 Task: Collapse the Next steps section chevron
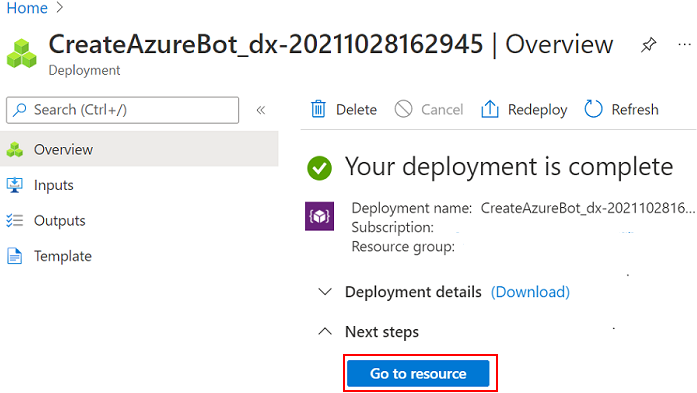tap(325, 332)
